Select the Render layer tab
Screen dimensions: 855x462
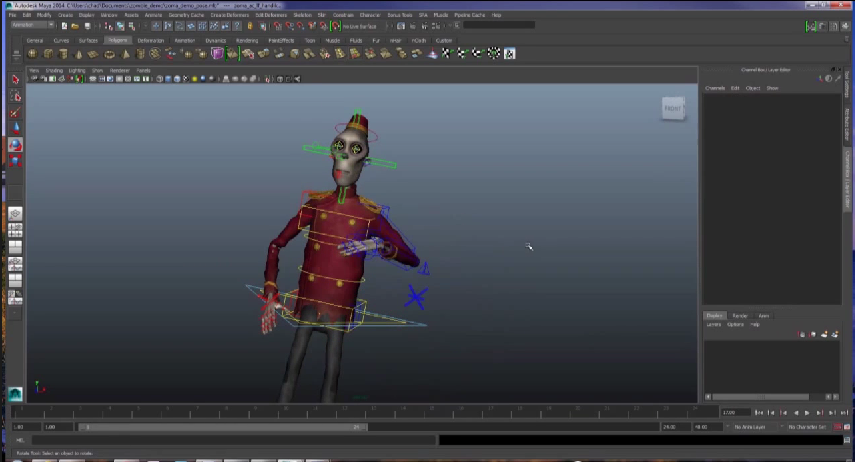coord(740,316)
